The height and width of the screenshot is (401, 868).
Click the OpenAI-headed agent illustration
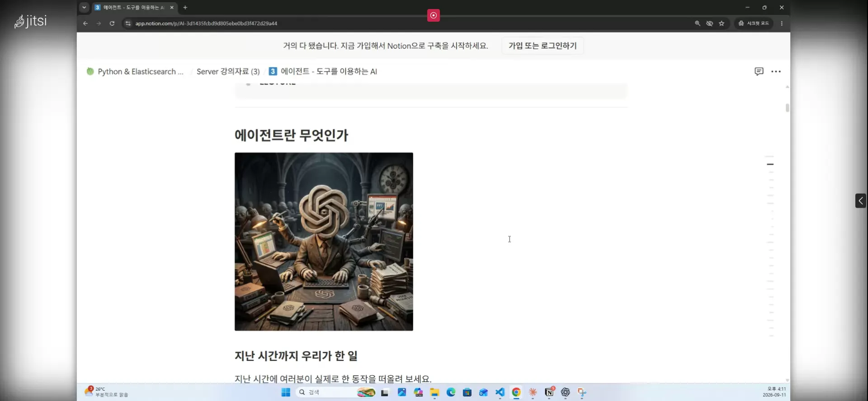(324, 242)
